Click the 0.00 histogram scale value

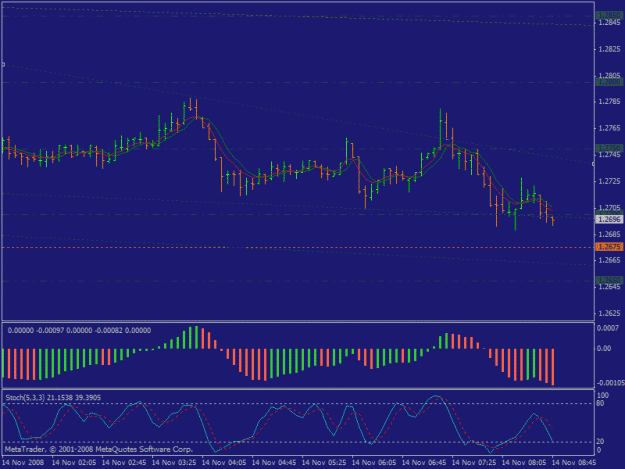[x=604, y=348]
